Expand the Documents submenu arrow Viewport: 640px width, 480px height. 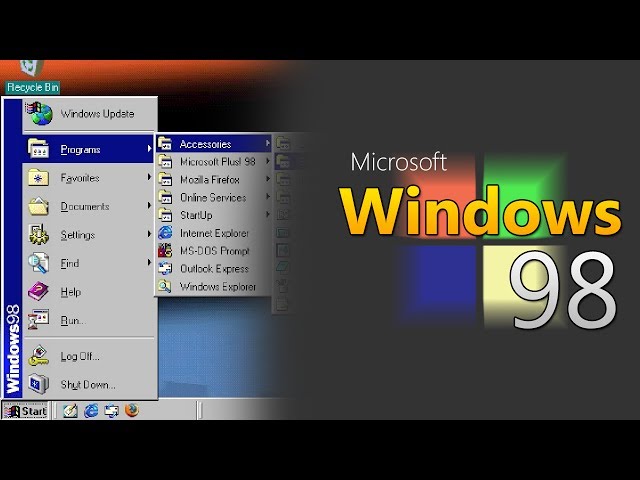pyautogui.click(x=149, y=206)
